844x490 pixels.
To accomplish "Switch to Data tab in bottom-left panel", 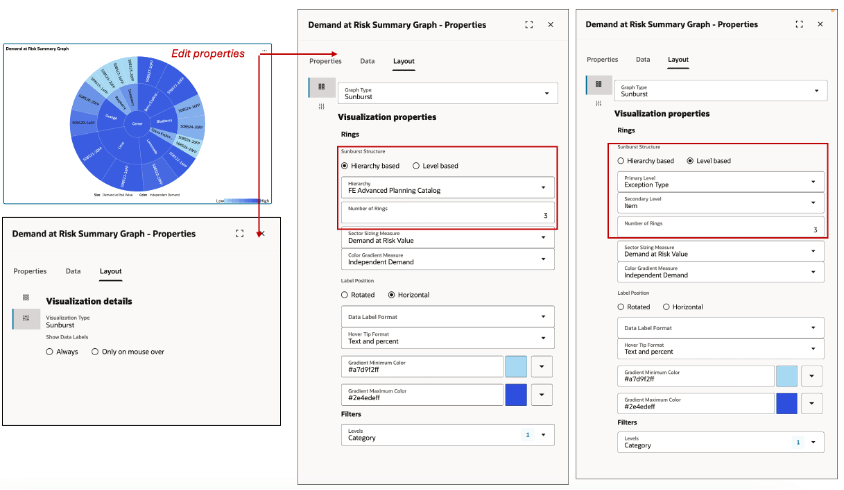I will (x=73, y=271).
